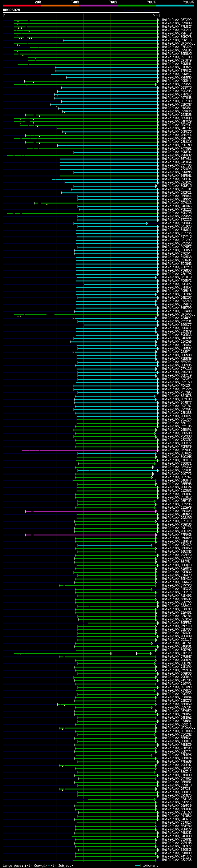This screenshot has width=197, height=868.
Task: Open hit UniRef100_A7PJ26
Action: [177, 47]
